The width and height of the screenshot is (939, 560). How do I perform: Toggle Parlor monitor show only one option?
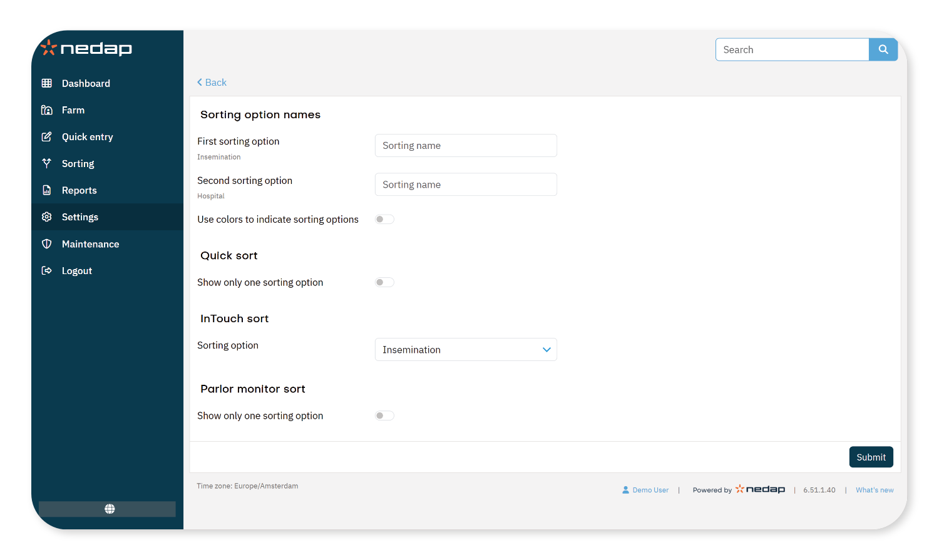tap(384, 416)
